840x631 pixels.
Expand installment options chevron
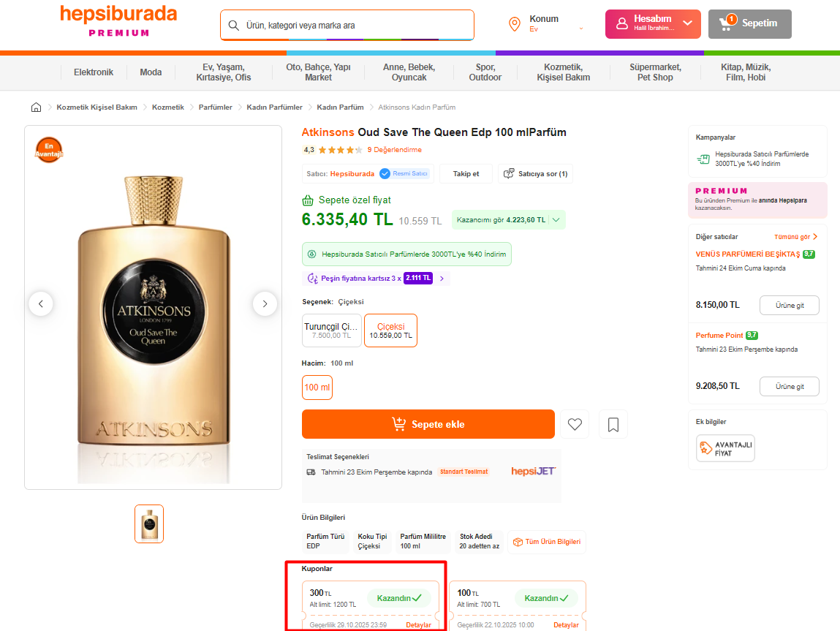click(x=442, y=279)
